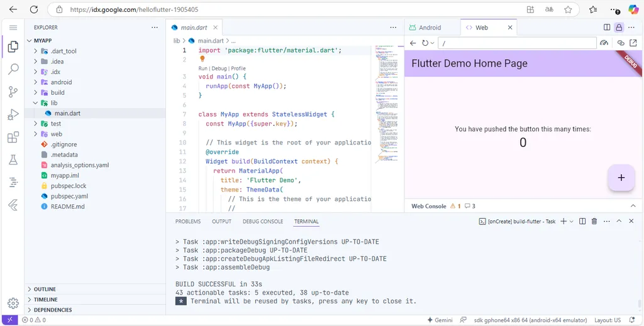Open the Copilot icon in browser
This screenshot has height=326, width=644.
(x=633, y=9)
